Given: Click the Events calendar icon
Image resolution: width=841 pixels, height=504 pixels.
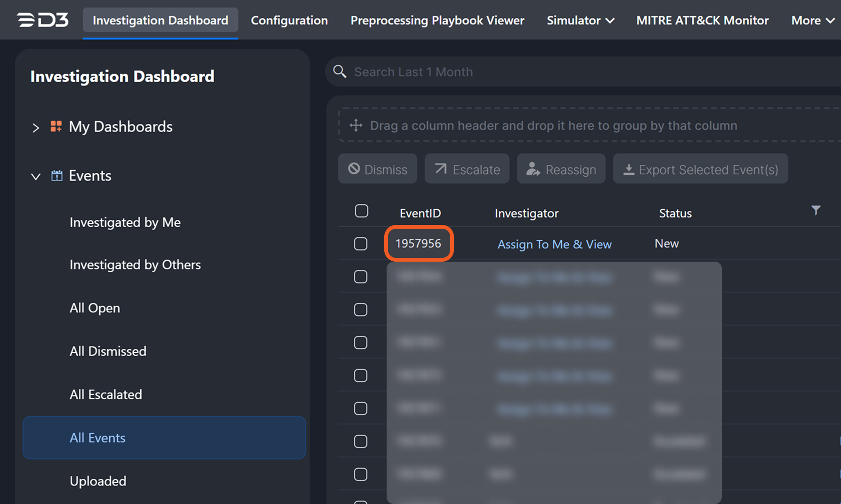Looking at the screenshot, I should [57, 176].
